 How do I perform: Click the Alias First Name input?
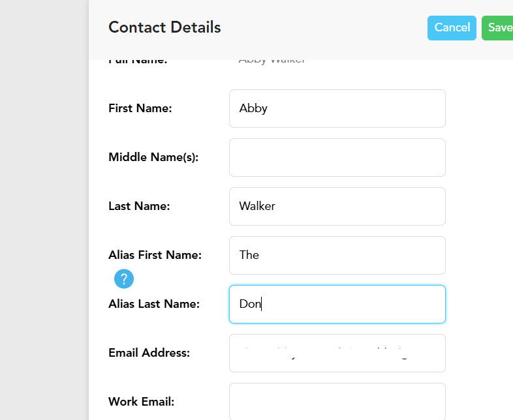pos(337,256)
